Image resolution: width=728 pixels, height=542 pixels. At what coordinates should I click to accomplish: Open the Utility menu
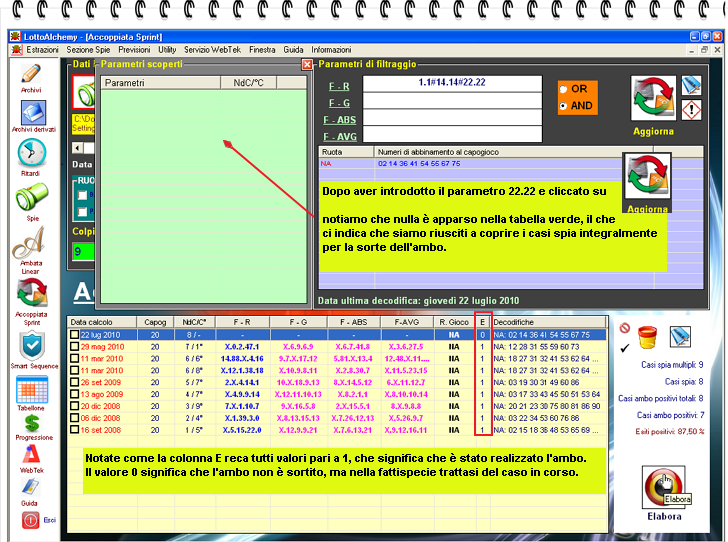pos(167,50)
